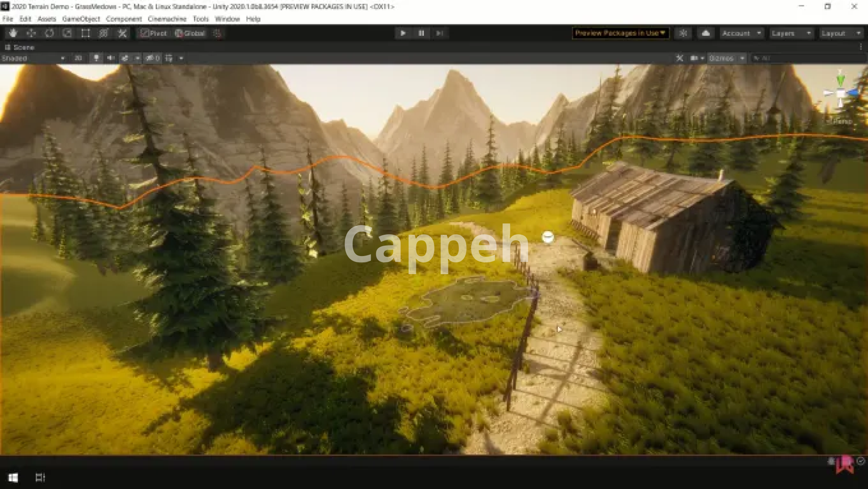
Task: Open the Cinemachine menu
Action: (x=167, y=19)
